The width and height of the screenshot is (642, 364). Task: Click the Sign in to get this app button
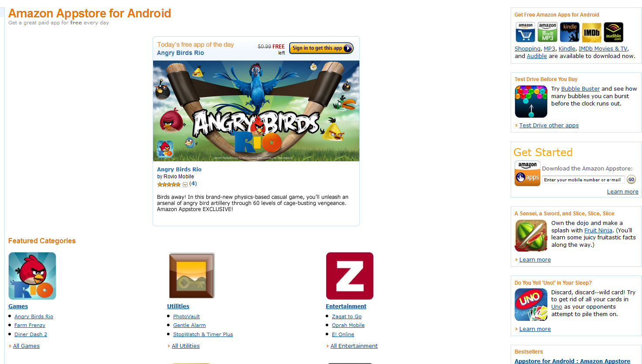[321, 48]
